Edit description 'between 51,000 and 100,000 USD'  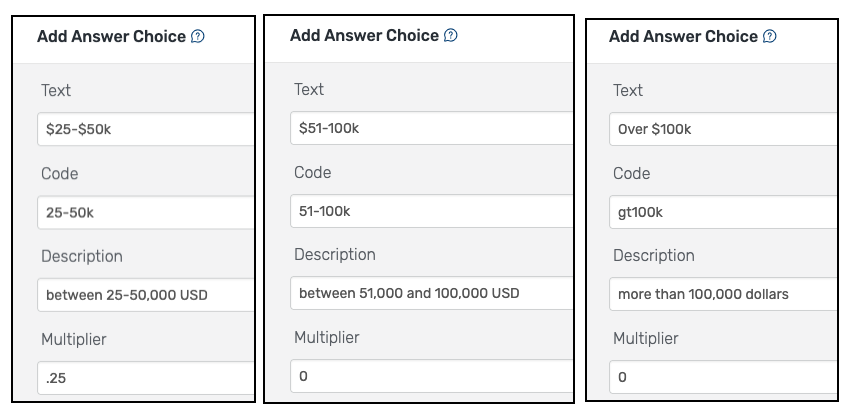[431, 293]
